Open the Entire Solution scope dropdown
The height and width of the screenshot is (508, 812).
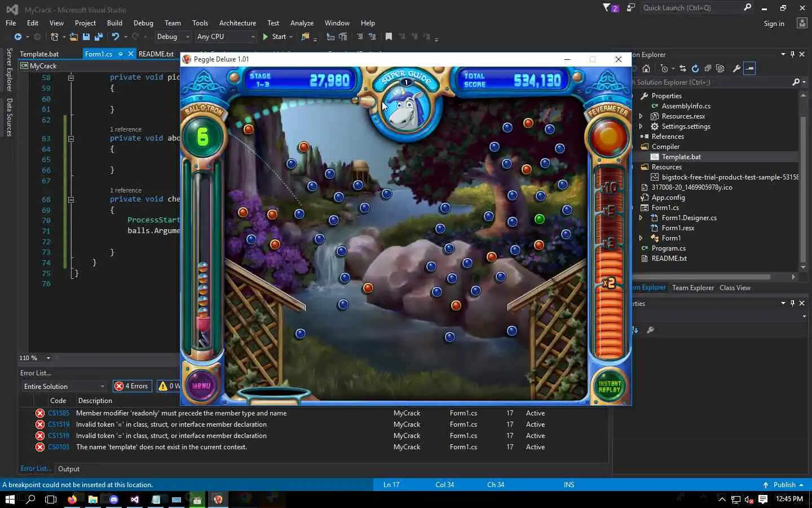(x=64, y=386)
